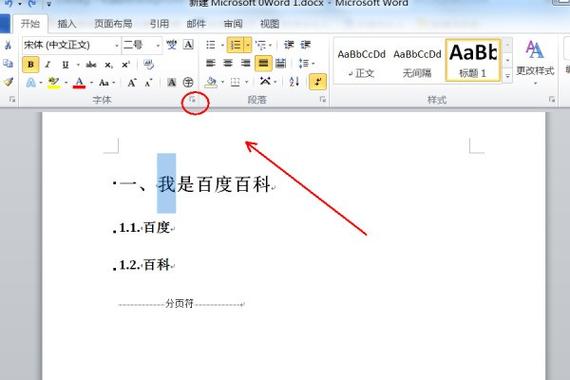Align paragraph text left
Screen dimensions: 570x380
click(x=211, y=63)
